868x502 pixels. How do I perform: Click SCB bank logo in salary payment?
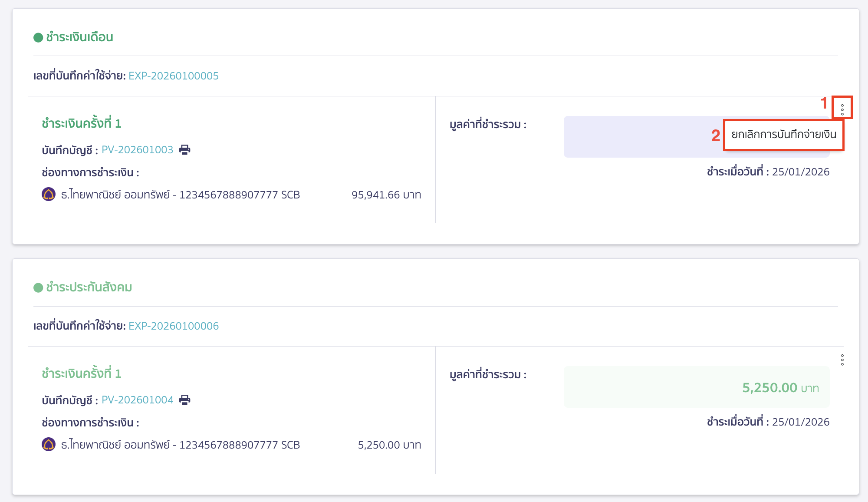pos(49,195)
